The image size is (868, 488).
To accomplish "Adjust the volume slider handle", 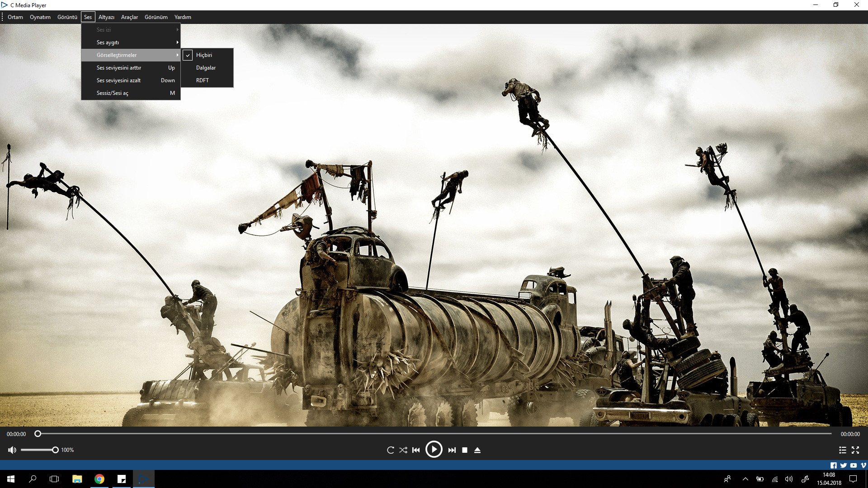I will (x=55, y=450).
